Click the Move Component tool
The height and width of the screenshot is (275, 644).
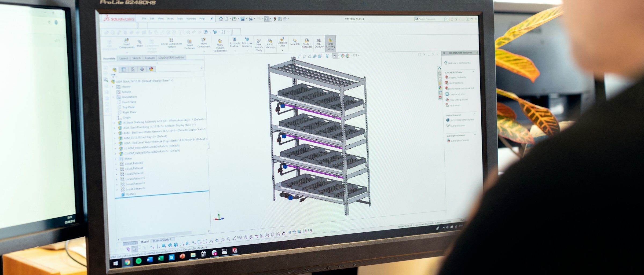click(x=204, y=43)
